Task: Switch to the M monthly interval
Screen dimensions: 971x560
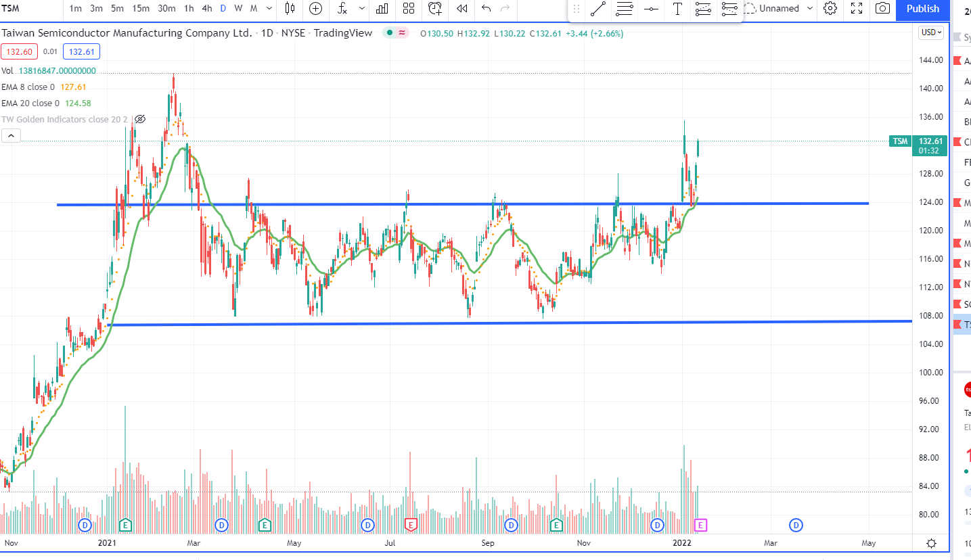Action: click(254, 9)
